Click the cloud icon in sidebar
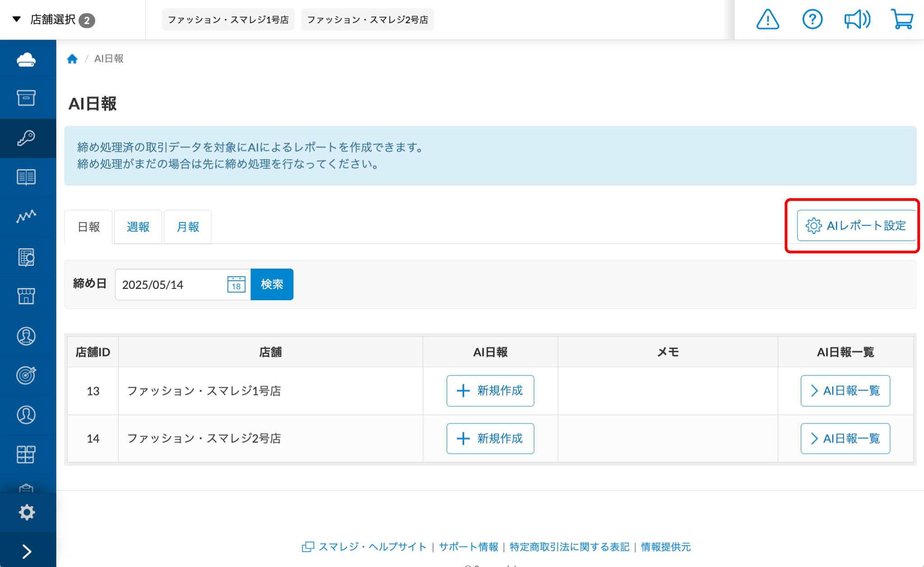 [x=26, y=60]
